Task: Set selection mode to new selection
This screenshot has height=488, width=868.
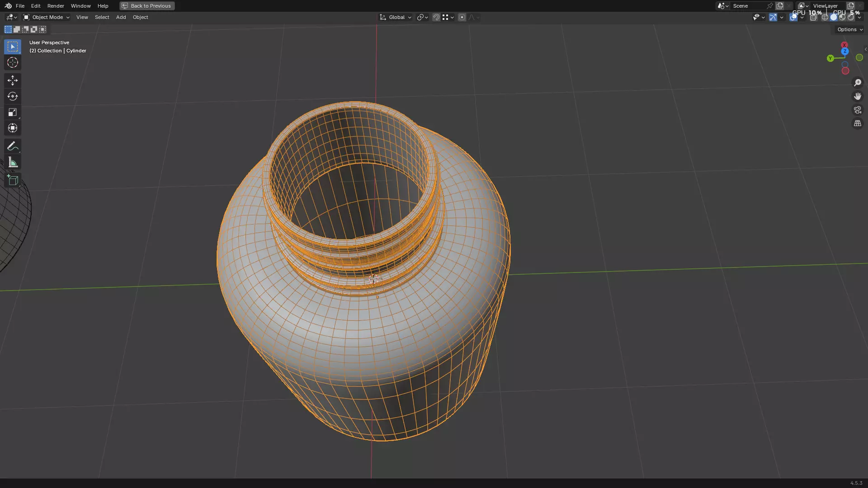Action: [x=8, y=29]
